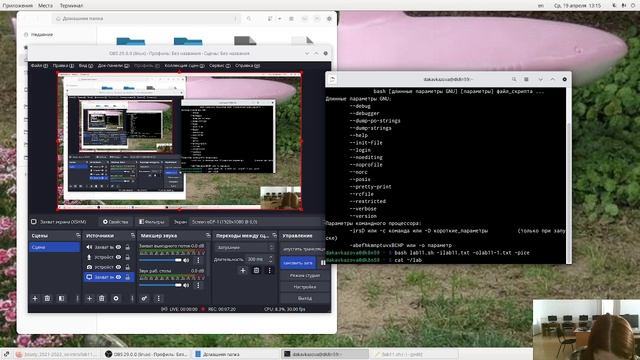Click Выход button in OBS

pos(304,298)
